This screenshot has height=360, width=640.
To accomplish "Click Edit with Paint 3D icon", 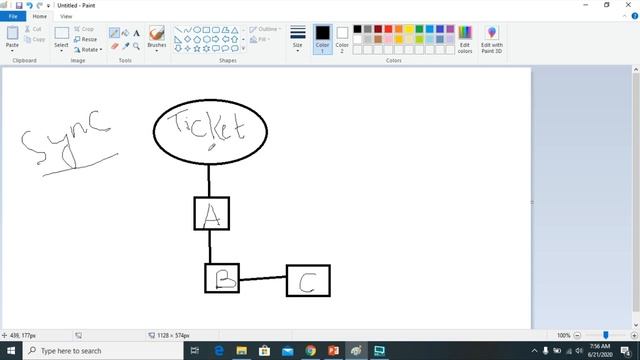I will (492, 39).
